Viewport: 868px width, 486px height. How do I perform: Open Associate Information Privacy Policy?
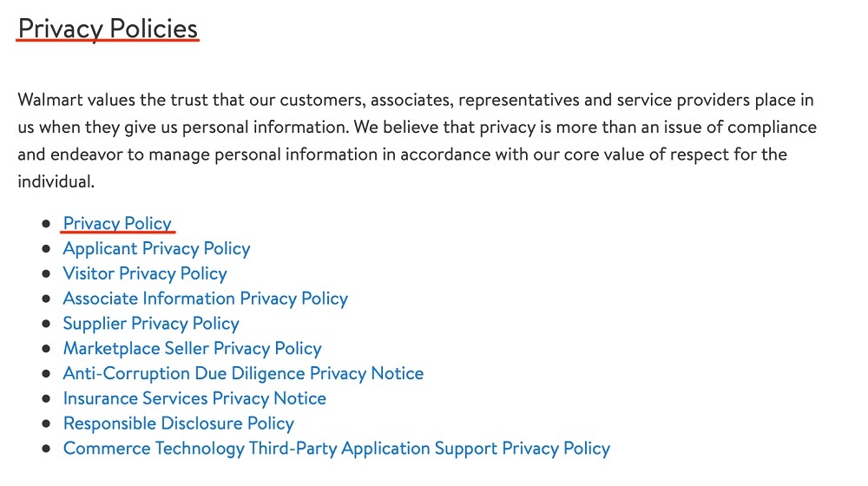pyautogui.click(x=206, y=299)
